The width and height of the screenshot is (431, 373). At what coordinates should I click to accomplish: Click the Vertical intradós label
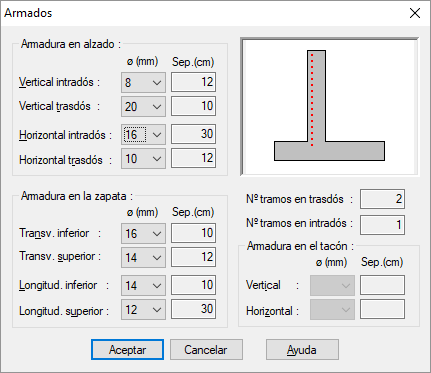tap(59, 82)
